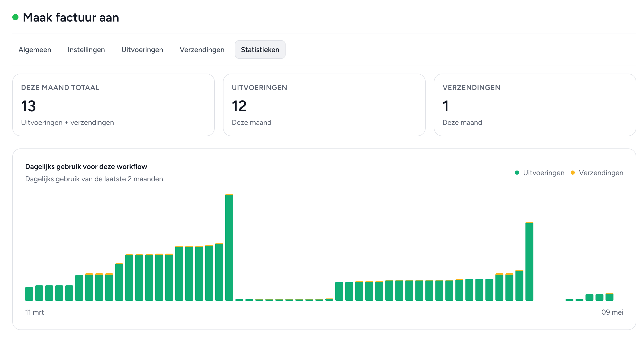Go to the Verzendingen tab
644x340 pixels.
tap(202, 49)
